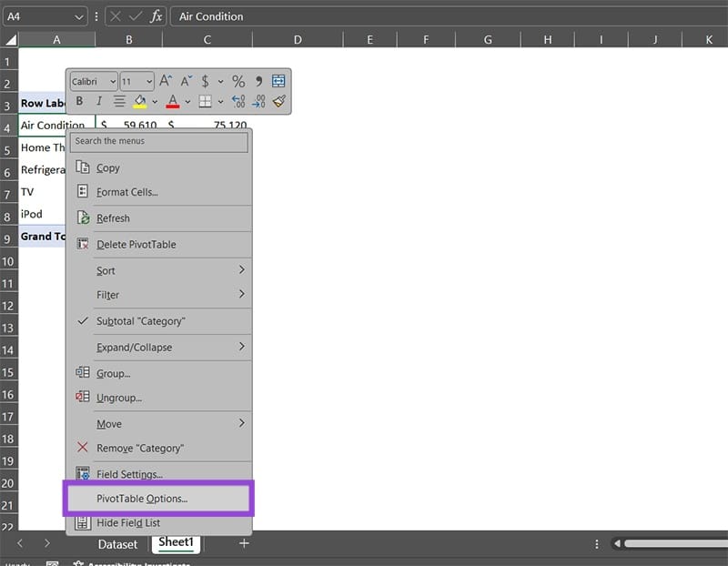
Task: Click the Search the menus field
Action: click(x=159, y=141)
